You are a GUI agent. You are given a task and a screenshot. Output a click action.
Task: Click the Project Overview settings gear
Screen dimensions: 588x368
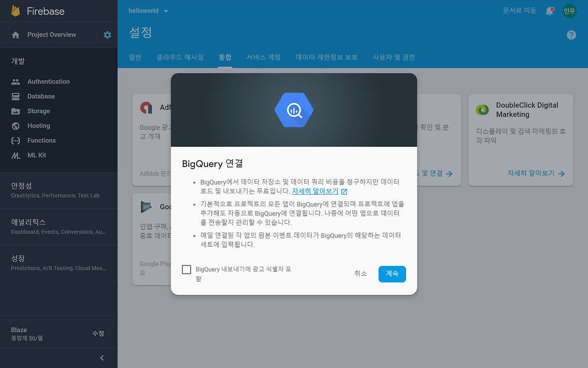[x=107, y=34]
